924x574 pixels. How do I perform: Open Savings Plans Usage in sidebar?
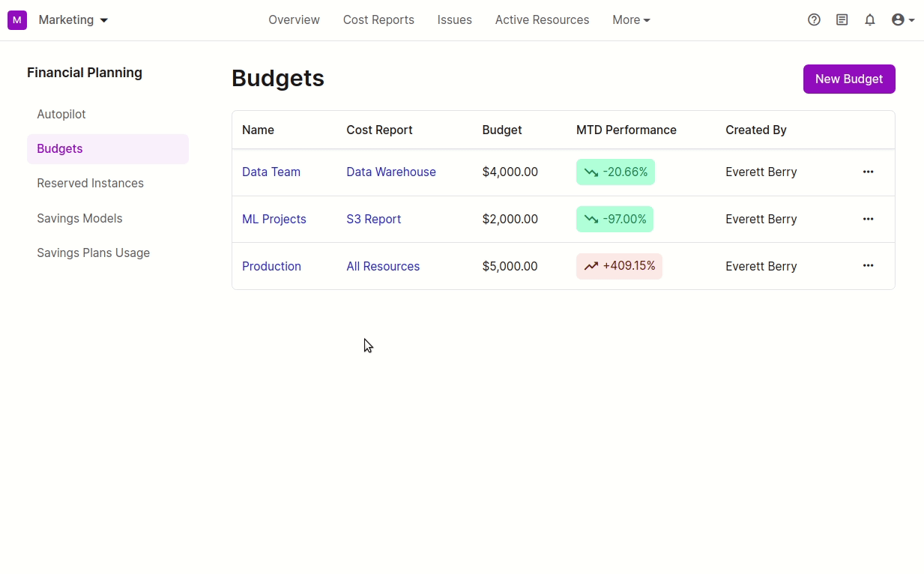pyautogui.click(x=93, y=253)
